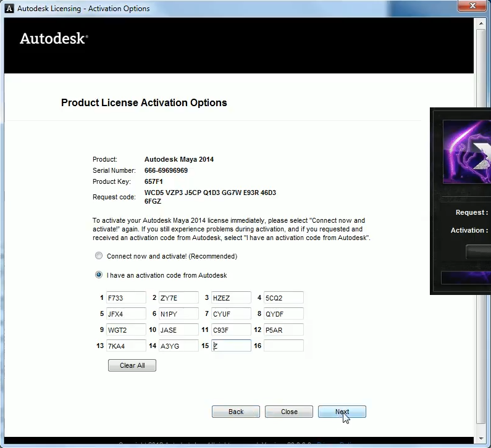
Task: Click activation code field 4 containing 5CQ2
Action: (283, 298)
